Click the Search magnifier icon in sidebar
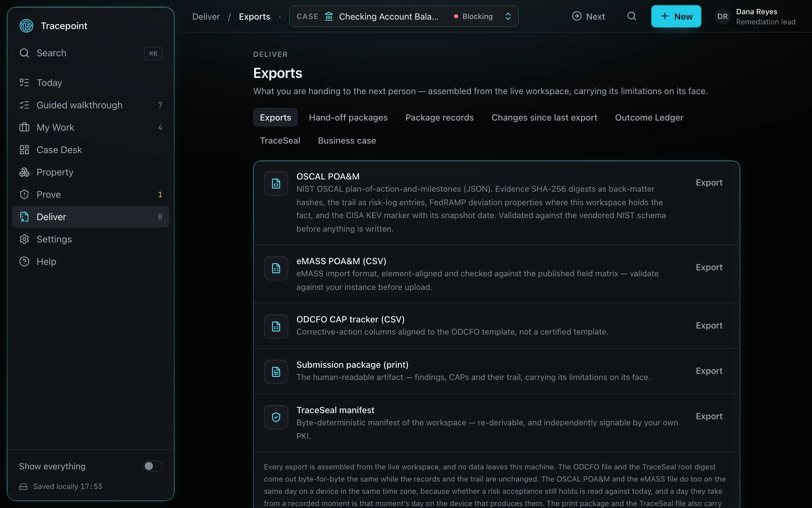Screen dimensions: 812x508 point(24,53)
